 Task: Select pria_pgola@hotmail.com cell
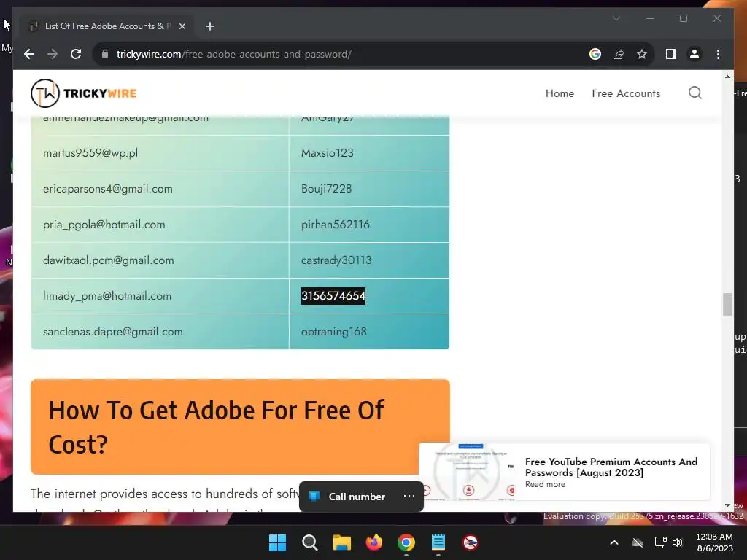point(160,225)
